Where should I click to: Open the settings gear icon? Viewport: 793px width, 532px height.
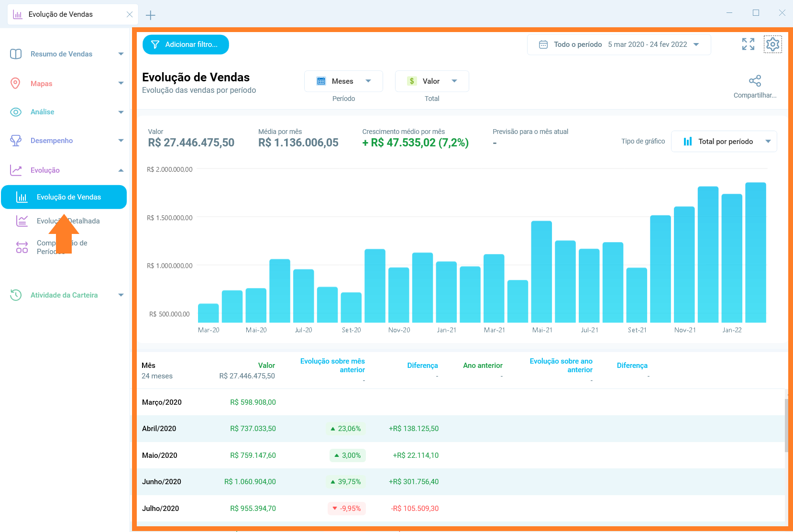(x=772, y=44)
